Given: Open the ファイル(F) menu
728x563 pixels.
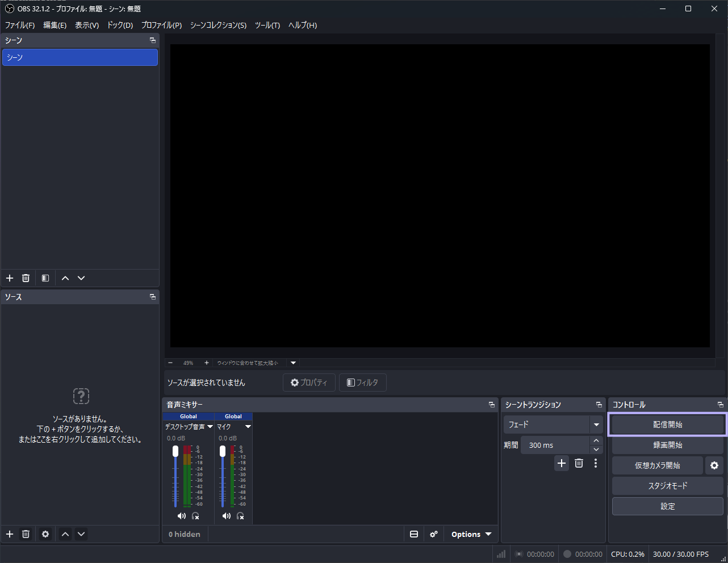Looking at the screenshot, I should [20, 25].
